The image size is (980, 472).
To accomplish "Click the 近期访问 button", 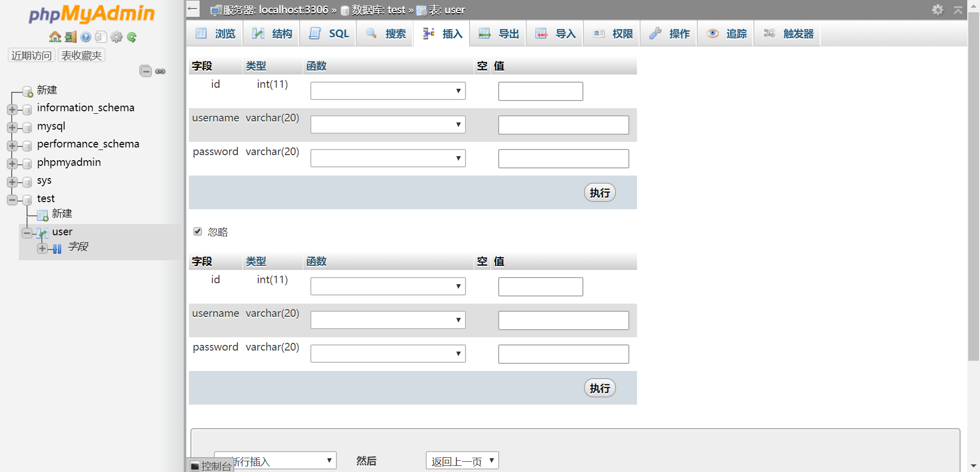I will click(x=32, y=55).
